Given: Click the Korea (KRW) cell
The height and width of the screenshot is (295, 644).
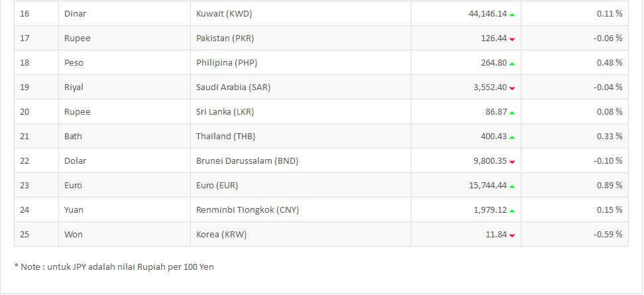Looking at the screenshot, I should click(x=301, y=234).
